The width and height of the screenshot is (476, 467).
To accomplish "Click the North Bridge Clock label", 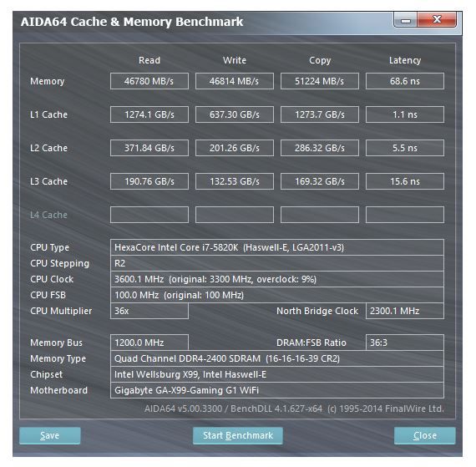I will pyautogui.click(x=317, y=311).
